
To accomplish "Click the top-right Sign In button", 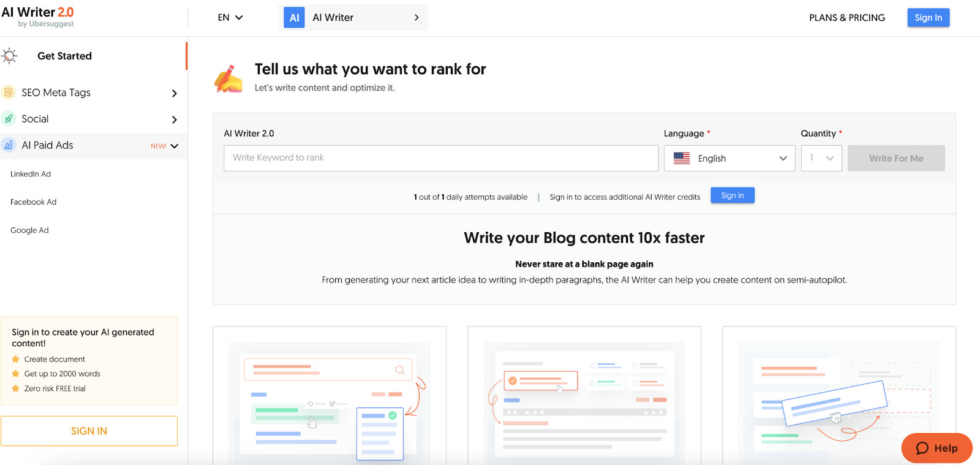I will [929, 18].
